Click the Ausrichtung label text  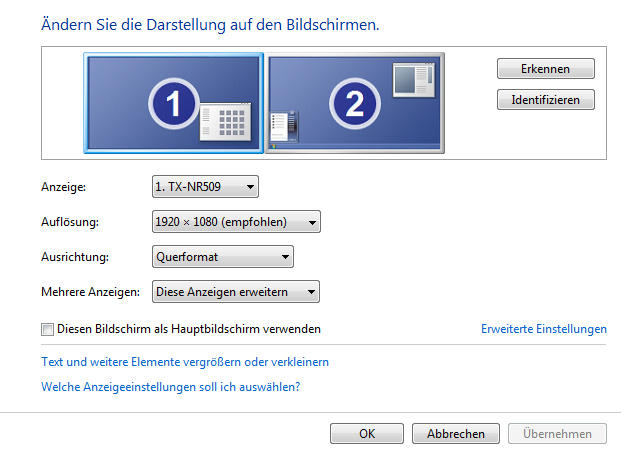(75, 257)
